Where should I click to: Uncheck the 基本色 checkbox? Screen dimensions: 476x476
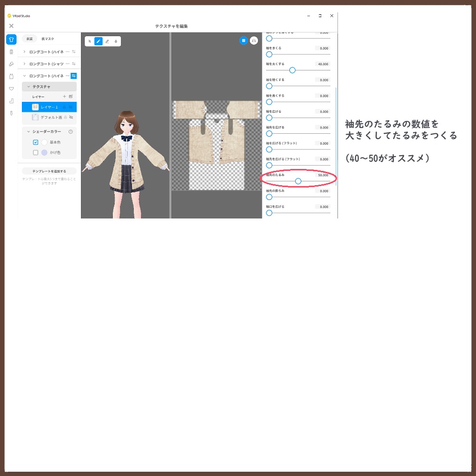(36, 142)
